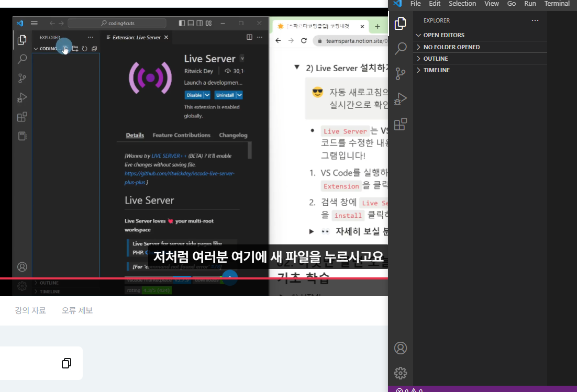The width and height of the screenshot is (577, 392).
Task: Open Accounts icon in right VS Code window
Action: (x=401, y=348)
